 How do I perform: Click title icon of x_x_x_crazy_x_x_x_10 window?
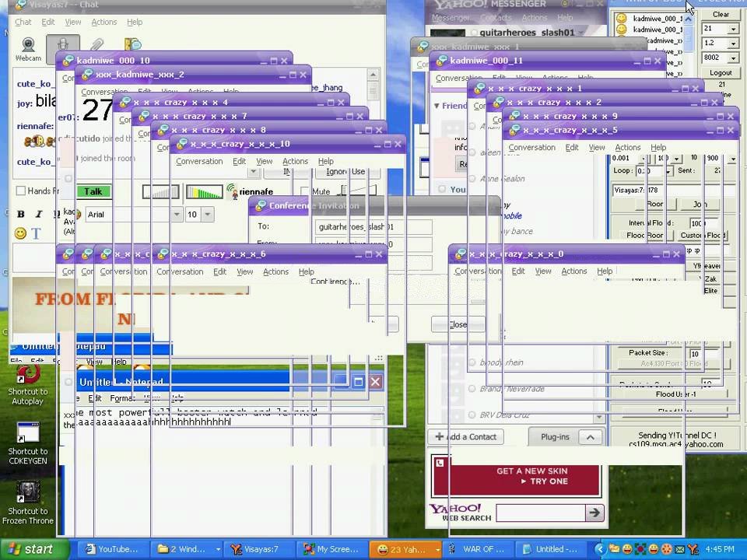(x=182, y=144)
